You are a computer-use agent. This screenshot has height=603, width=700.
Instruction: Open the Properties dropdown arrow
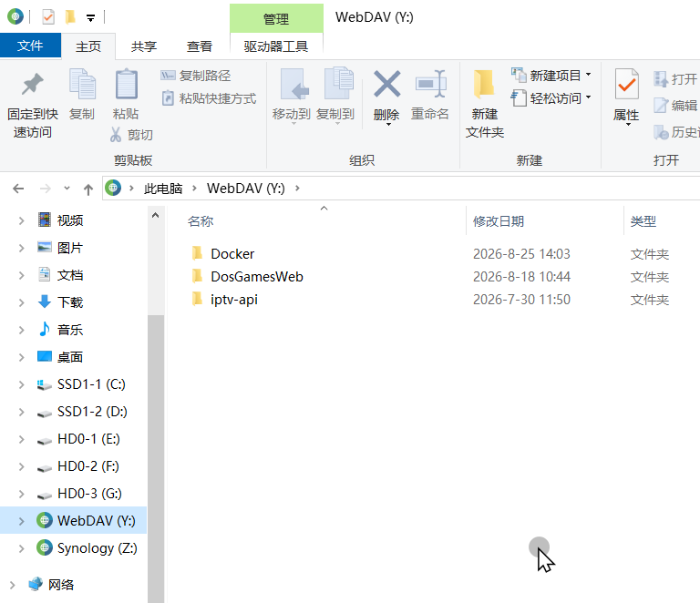628,125
